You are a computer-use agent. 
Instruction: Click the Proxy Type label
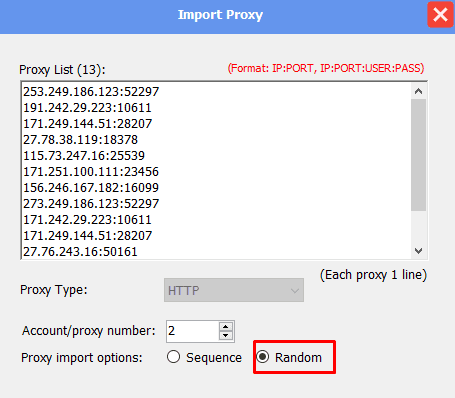click(x=54, y=290)
